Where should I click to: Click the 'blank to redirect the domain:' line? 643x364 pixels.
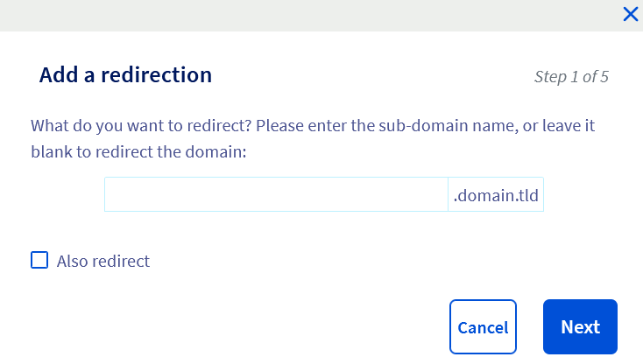pyautogui.click(x=139, y=151)
